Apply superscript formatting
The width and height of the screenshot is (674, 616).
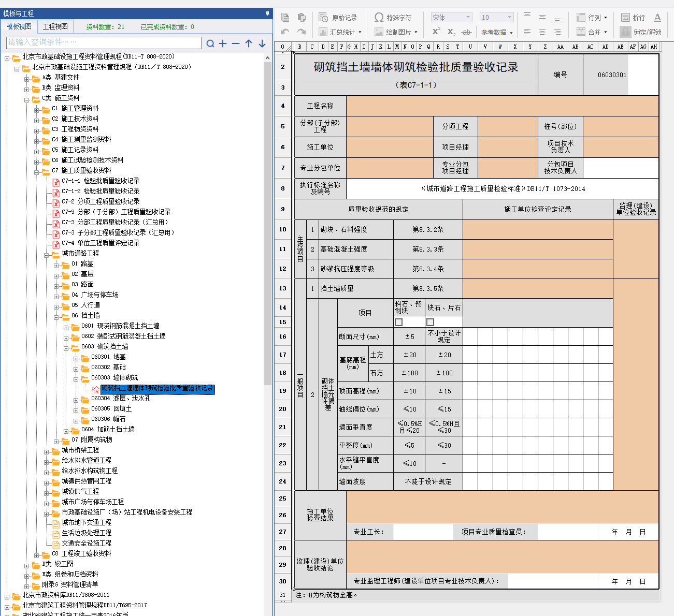436,31
